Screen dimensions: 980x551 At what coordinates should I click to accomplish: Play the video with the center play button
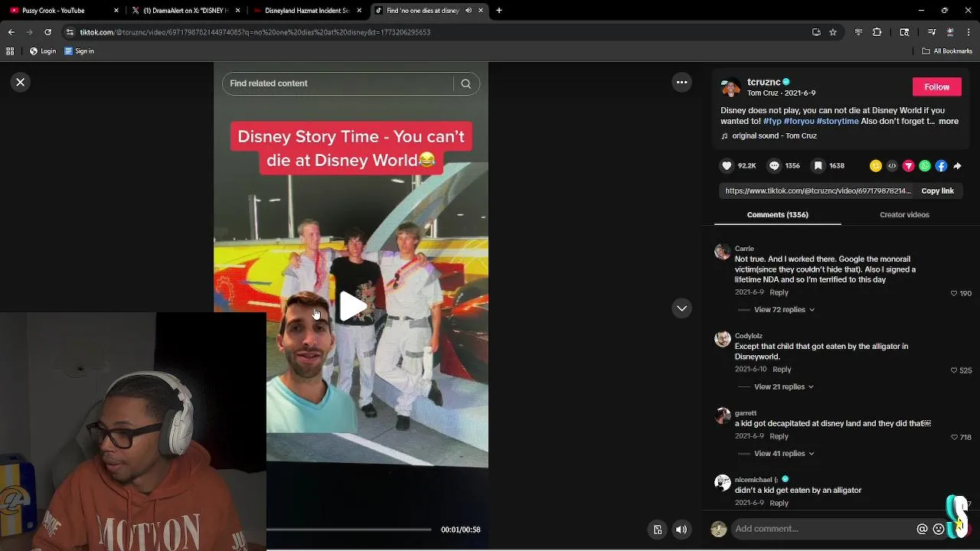point(352,307)
